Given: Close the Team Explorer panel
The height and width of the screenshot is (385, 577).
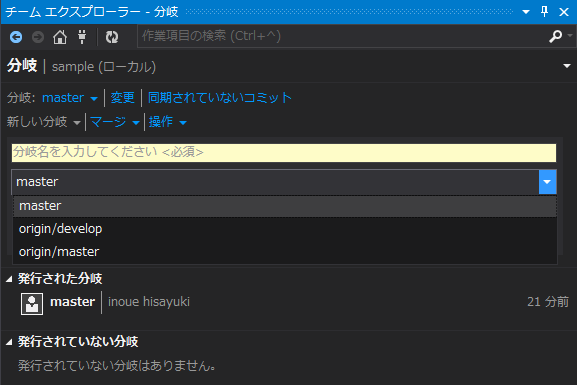Looking at the screenshot, I should click(x=564, y=12).
